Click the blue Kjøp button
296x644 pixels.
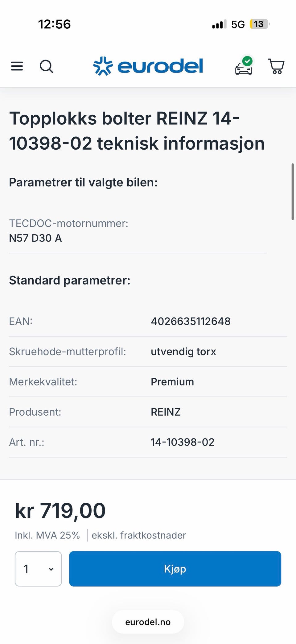(175, 569)
